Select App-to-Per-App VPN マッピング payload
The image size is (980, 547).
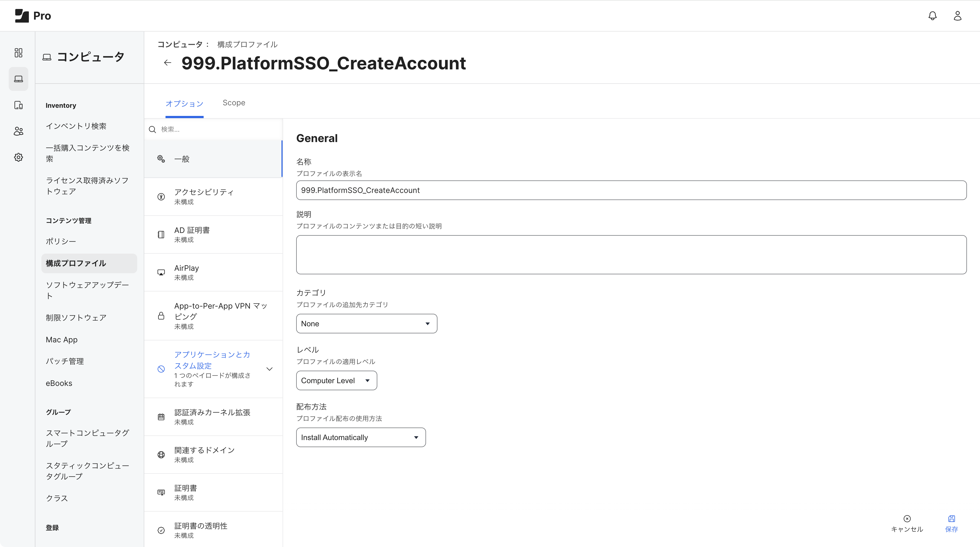[213, 316]
